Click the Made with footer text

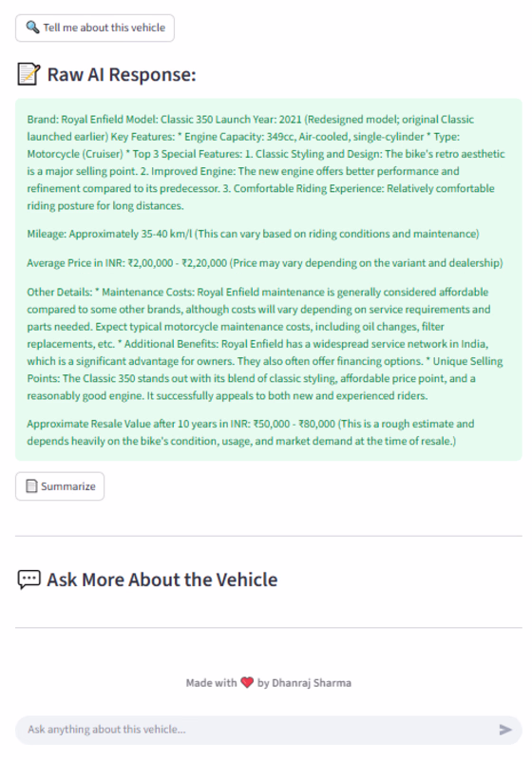211,683
